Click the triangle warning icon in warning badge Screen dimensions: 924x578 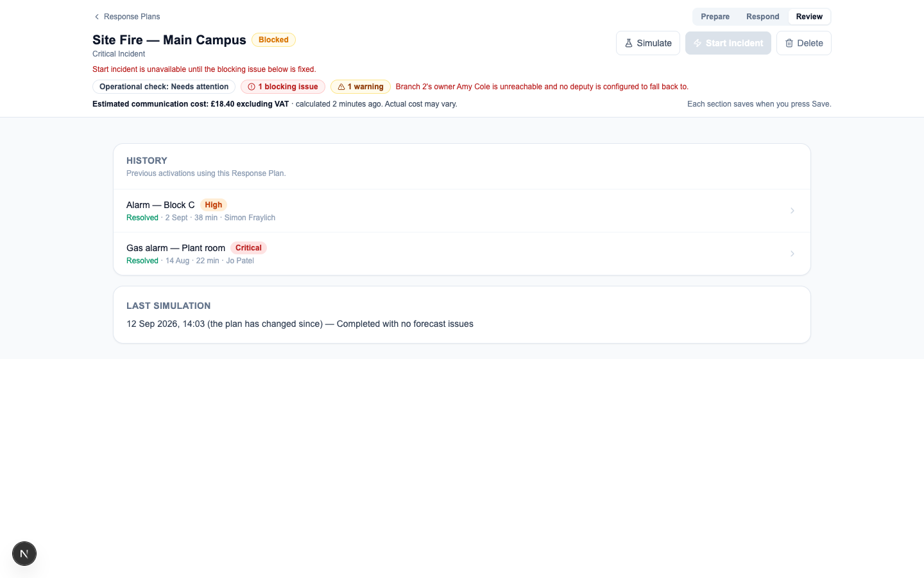point(341,87)
